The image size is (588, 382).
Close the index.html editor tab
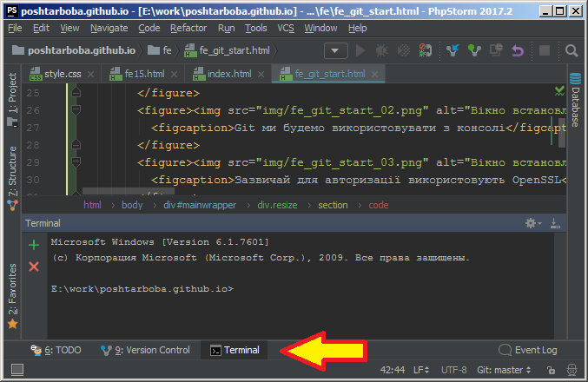tap(261, 74)
